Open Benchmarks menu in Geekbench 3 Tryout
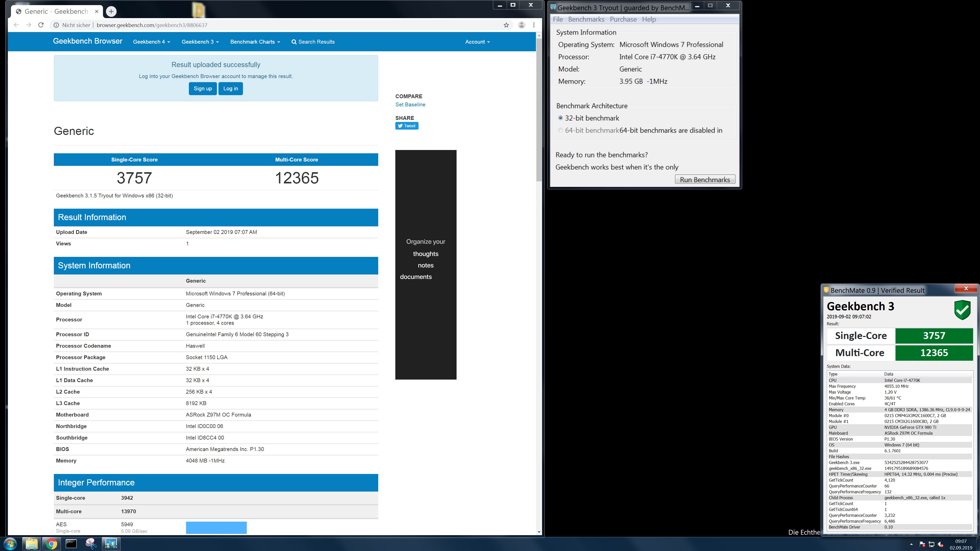The height and width of the screenshot is (551, 980). [586, 19]
